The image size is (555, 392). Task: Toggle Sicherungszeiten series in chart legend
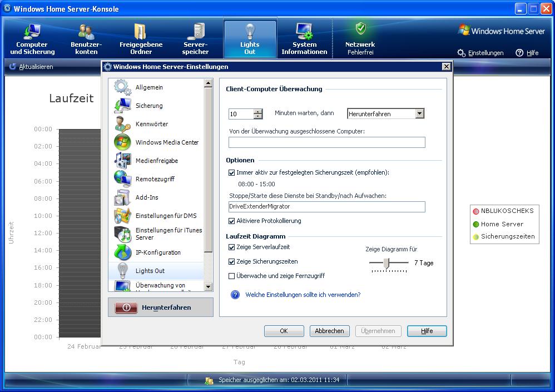(x=475, y=237)
